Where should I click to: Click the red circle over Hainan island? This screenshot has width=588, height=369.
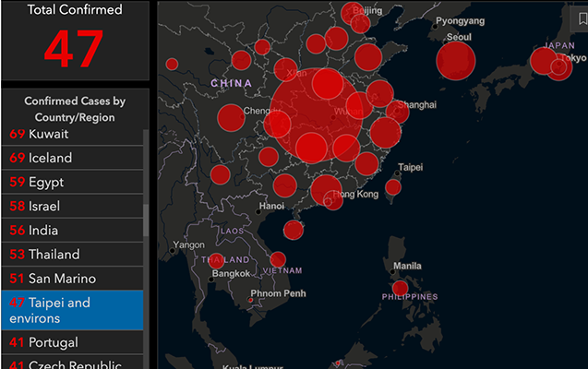click(x=294, y=230)
